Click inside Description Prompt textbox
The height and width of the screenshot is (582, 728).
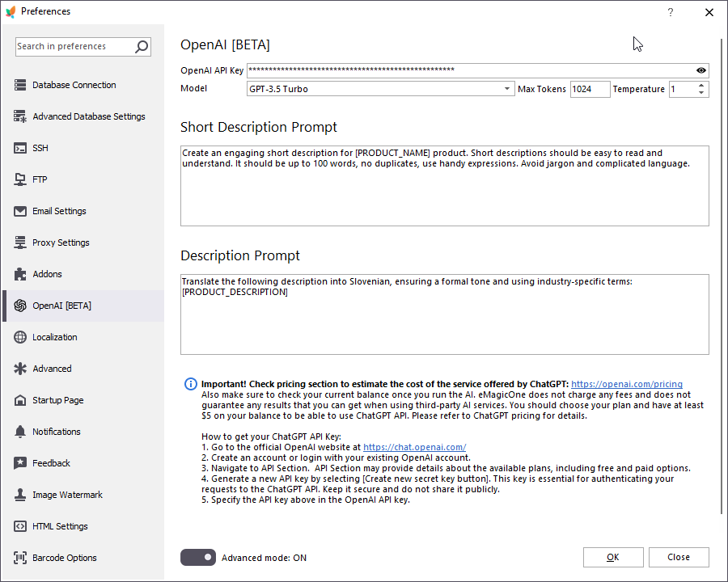click(444, 314)
